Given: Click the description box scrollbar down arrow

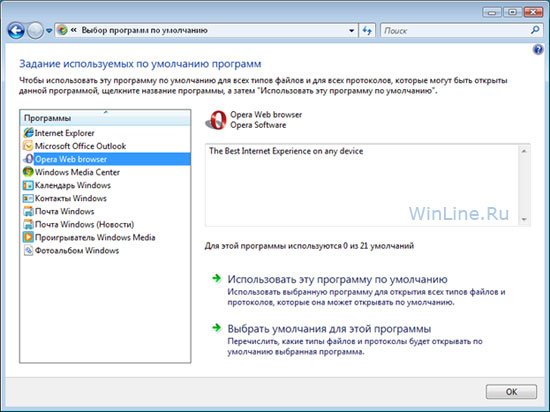Looking at the screenshot, I should (524, 219).
